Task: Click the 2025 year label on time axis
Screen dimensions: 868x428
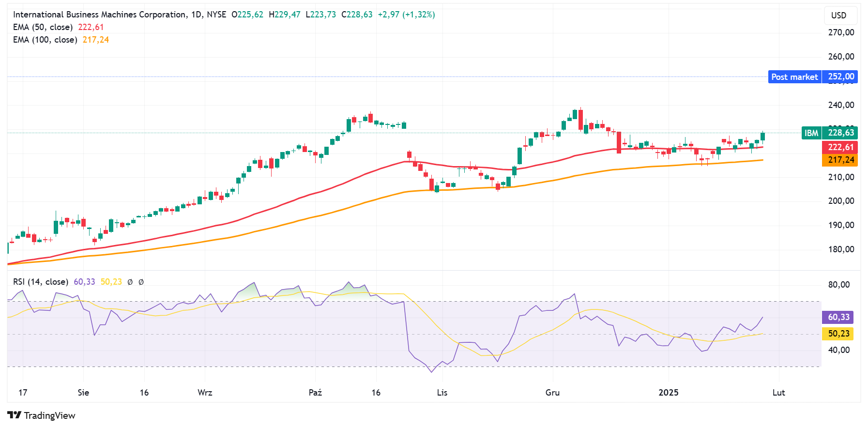Action: point(669,393)
